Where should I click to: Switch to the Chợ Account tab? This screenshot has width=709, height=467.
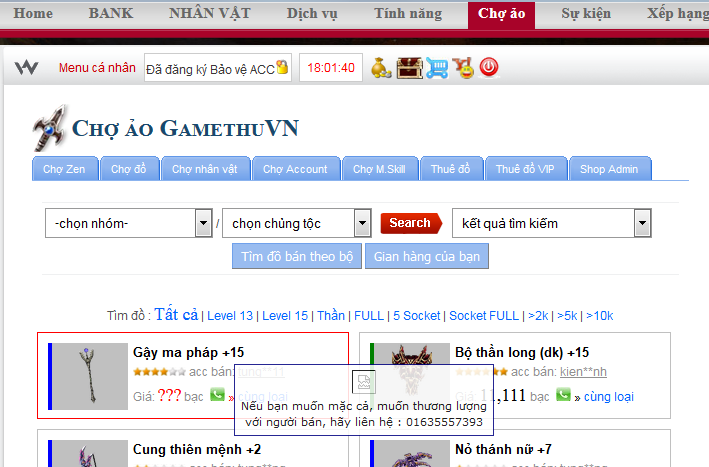coord(295,169)
